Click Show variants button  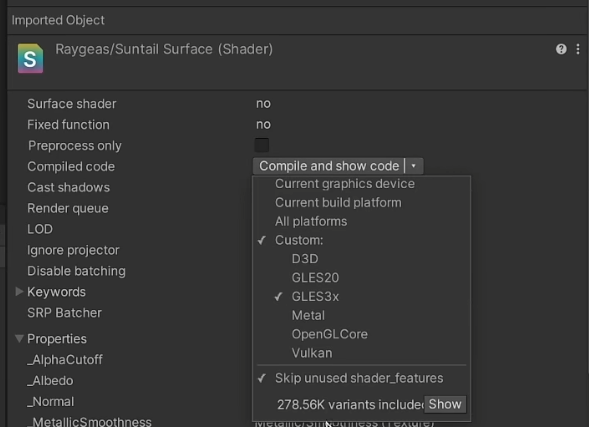coord(445,404)
